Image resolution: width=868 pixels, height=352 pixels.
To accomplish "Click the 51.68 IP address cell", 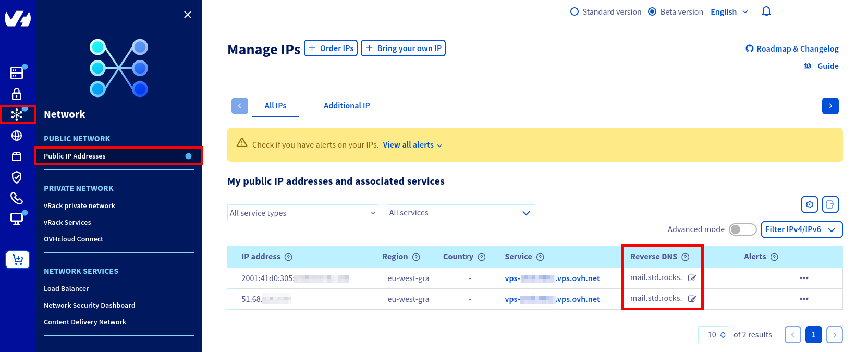I will coord(266,299).
